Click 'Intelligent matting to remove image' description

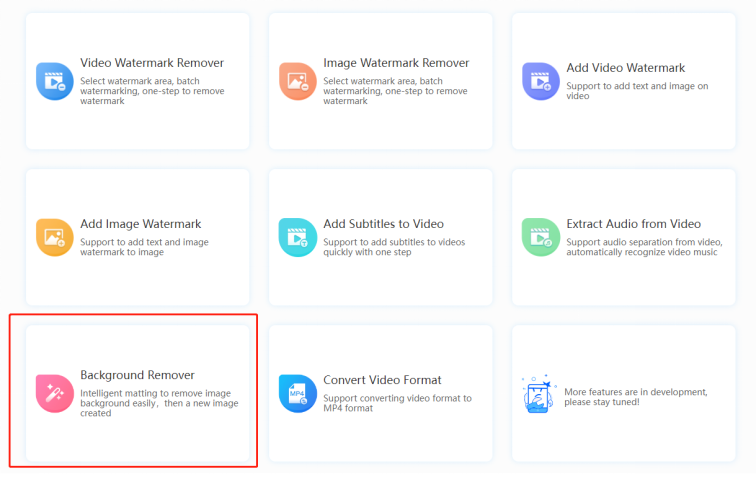point(159,403)
